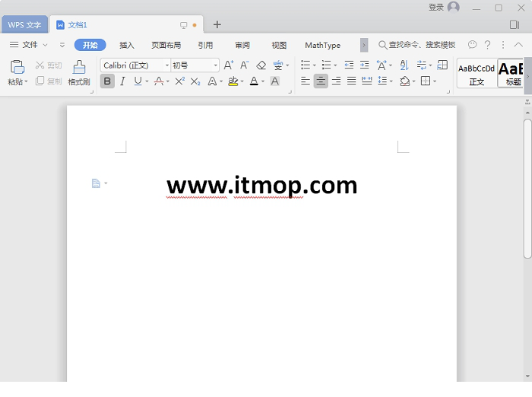The image size is (532, 397).
Task: Justify paragraph text
Action: 351,81
